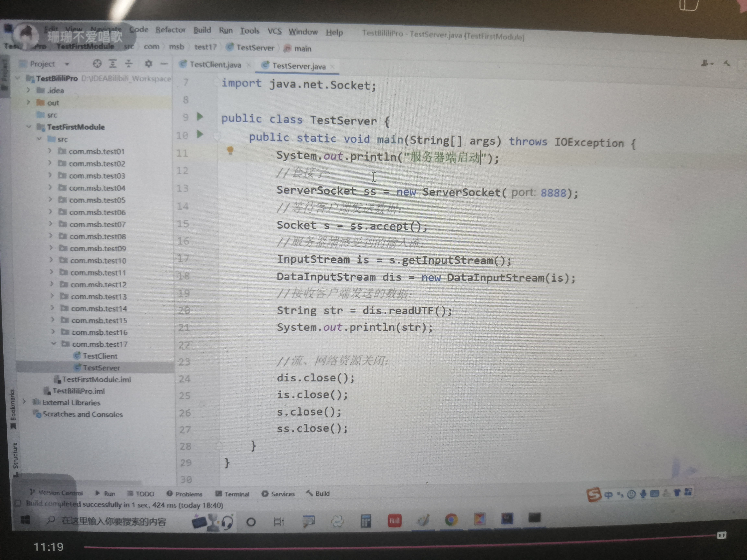This screenshot has height=560, width=747.
Task: Expand the com.msb.test16 package
Action: click(x=53, y=332)
